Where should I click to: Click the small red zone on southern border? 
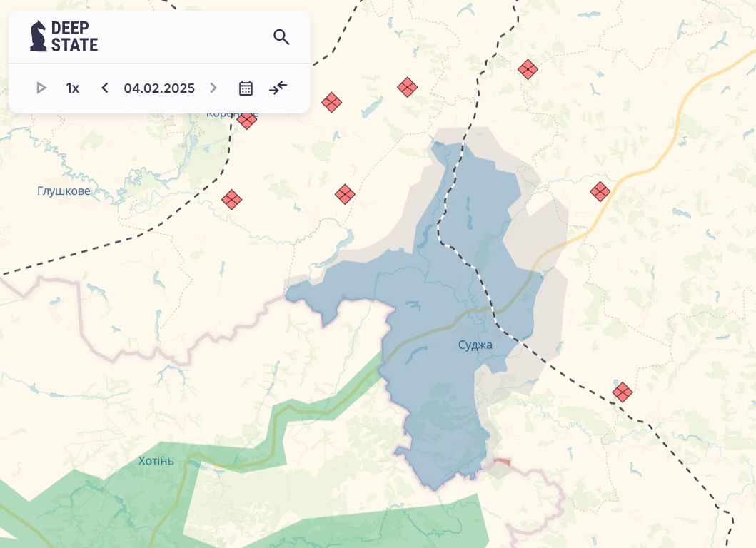[503, 462]
